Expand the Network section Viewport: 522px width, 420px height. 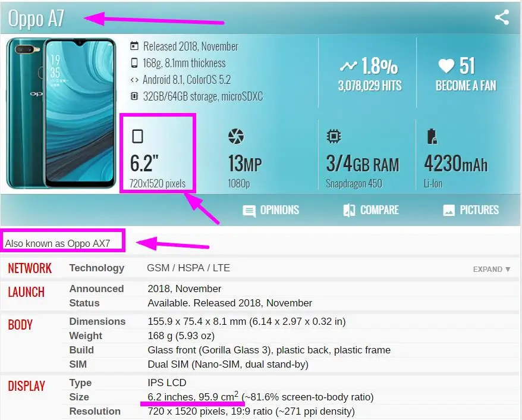pyautogui.click(x=491, y=269)
